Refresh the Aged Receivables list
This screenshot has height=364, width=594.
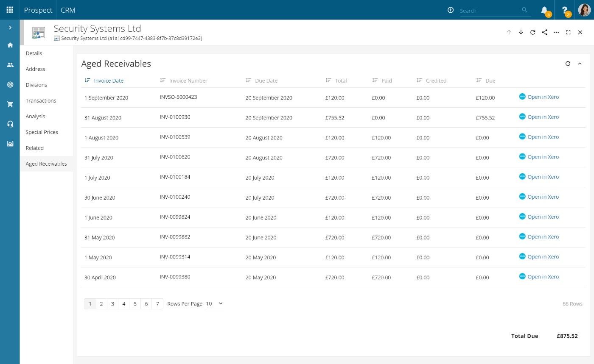[x=568, y=64]
